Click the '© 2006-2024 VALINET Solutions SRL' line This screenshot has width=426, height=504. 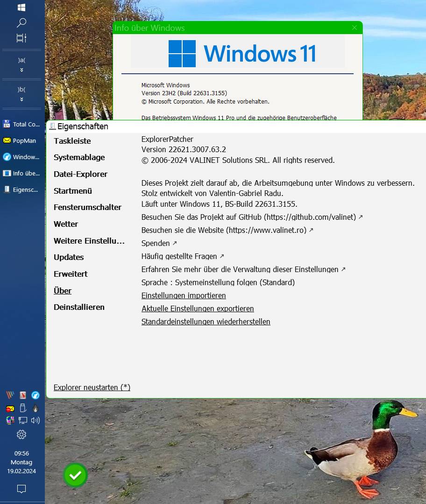pyautogui.click(x=238, y=160)
